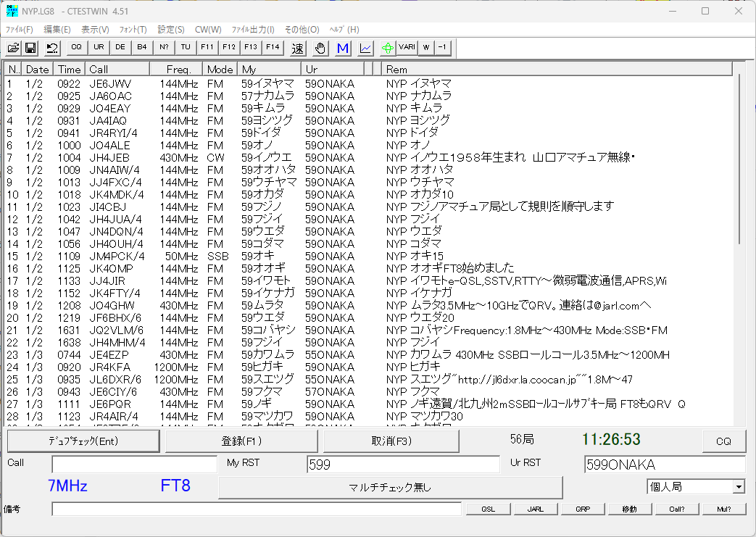The width and height of the screenshot is (756, 537).
Task: Click the Mul? button
Action: (724, 509)
